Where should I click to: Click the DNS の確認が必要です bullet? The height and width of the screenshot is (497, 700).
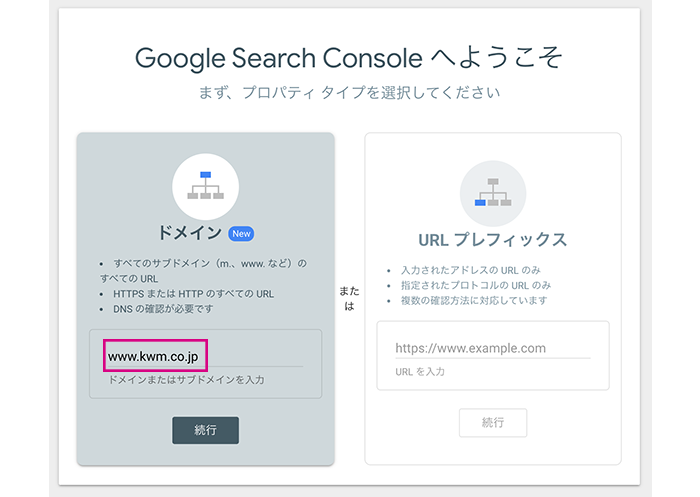163,309
